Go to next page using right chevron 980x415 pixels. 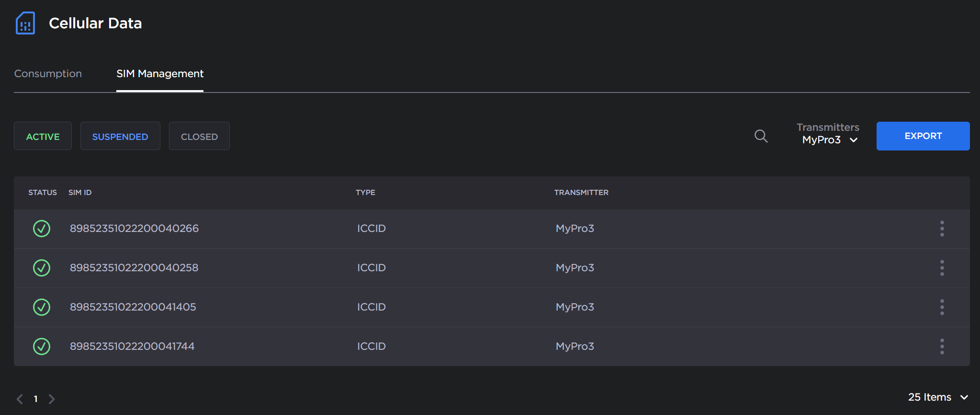52,399
